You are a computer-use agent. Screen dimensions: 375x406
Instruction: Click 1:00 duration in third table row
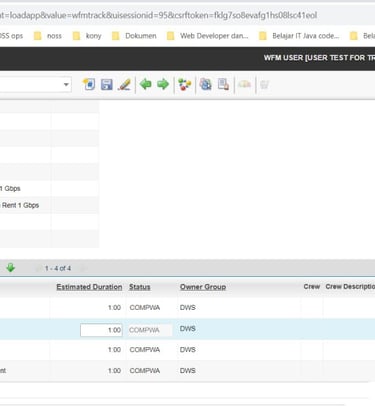[114, 350]
